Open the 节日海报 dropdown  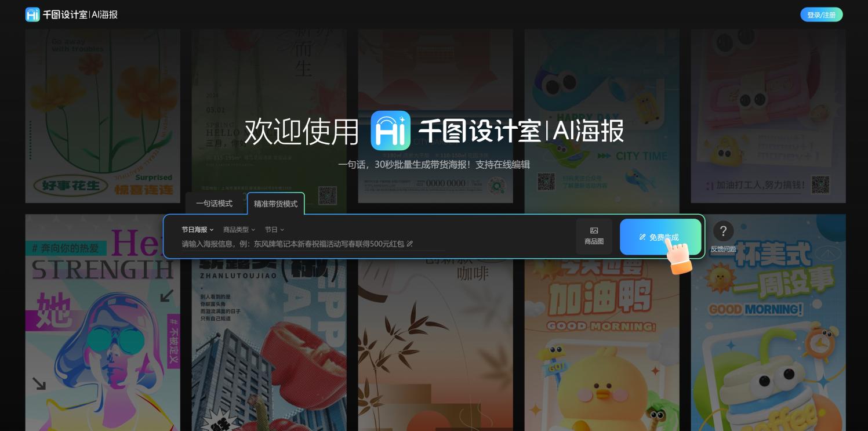coord(198,230)
